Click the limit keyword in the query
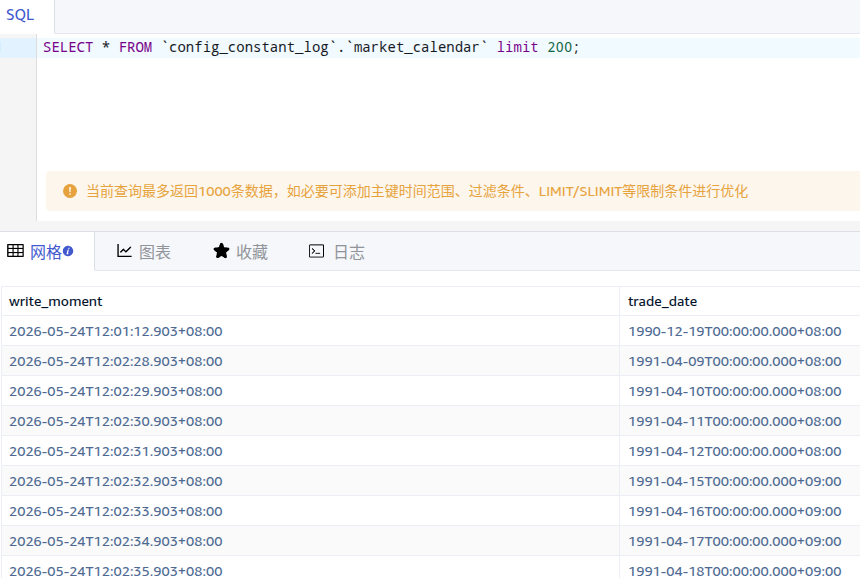The width and height of the screenshot is (860, 578). [x=517, y=47]
